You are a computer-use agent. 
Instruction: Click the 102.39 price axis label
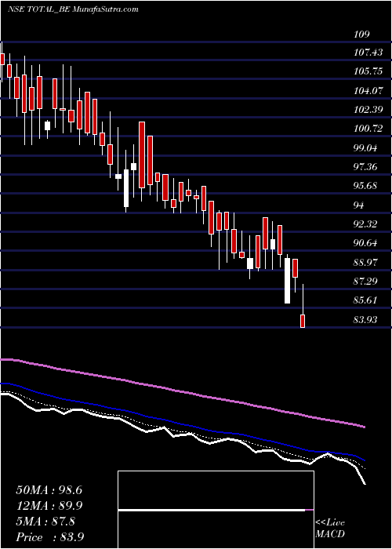tap(368, 110)
